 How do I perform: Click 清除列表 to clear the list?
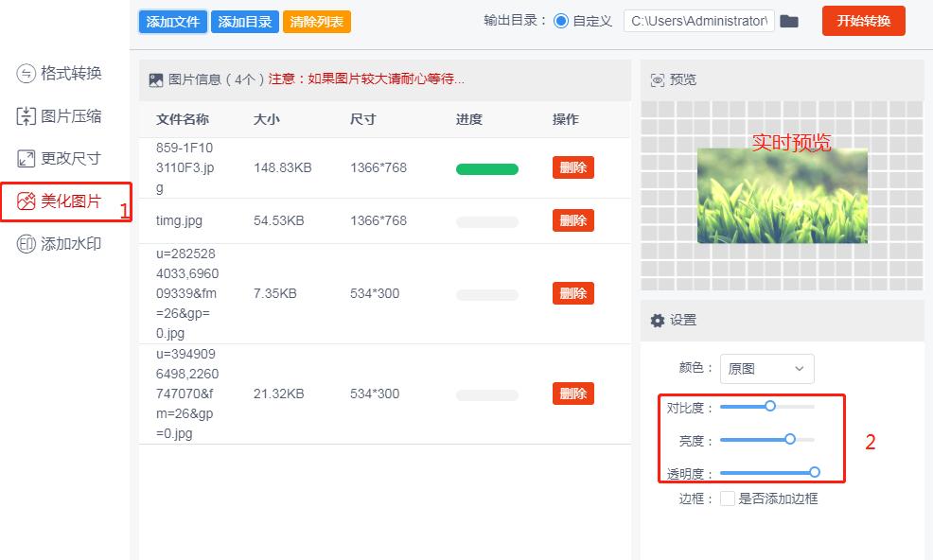(x=317, y=20)
